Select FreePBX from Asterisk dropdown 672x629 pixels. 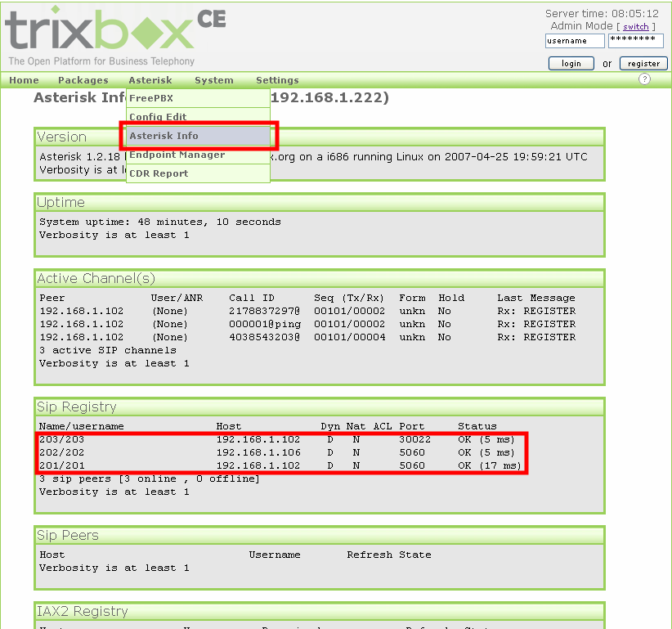point(198,98)
